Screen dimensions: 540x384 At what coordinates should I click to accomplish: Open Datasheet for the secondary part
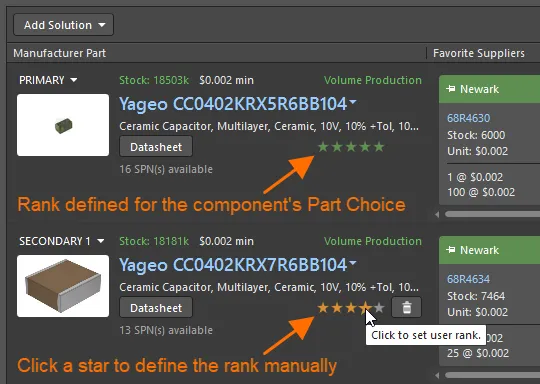point(156,308)
